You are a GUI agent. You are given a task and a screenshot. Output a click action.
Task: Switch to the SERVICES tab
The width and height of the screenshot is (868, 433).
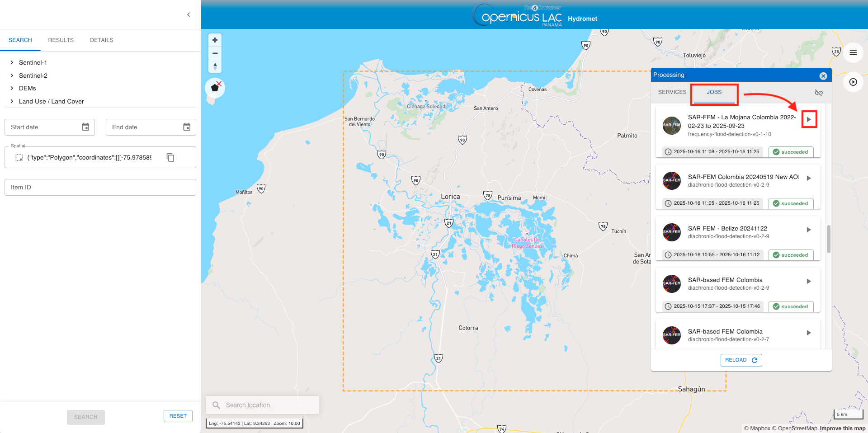pyautogui.click(x=672, y=92)
